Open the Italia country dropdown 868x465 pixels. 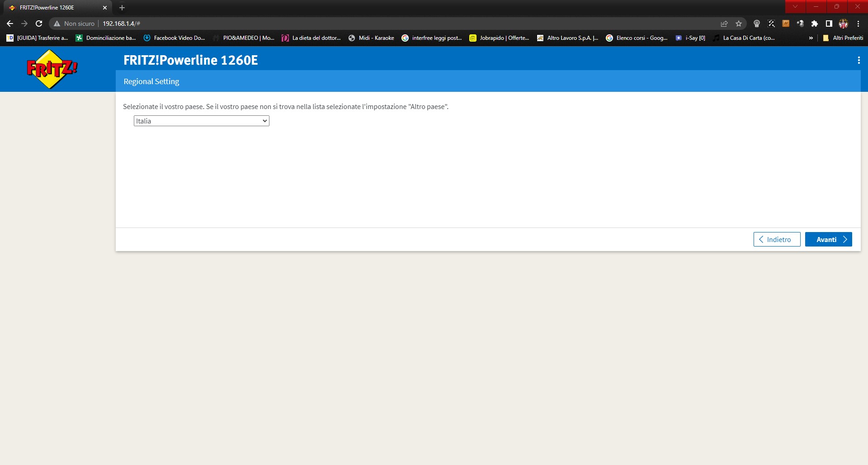(x=201, y=121)
